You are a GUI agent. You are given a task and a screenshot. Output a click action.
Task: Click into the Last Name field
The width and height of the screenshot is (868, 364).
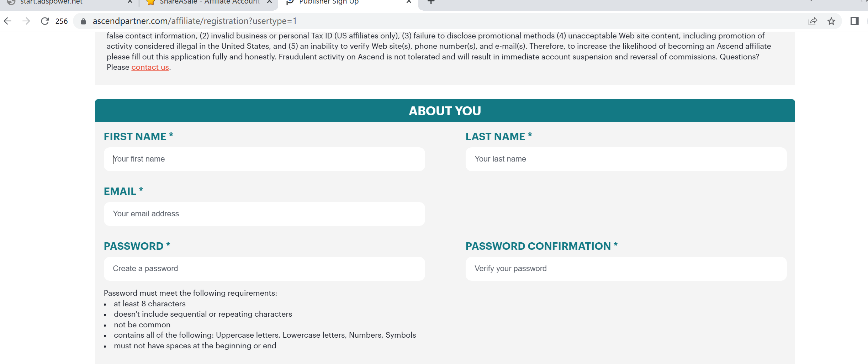626,159
